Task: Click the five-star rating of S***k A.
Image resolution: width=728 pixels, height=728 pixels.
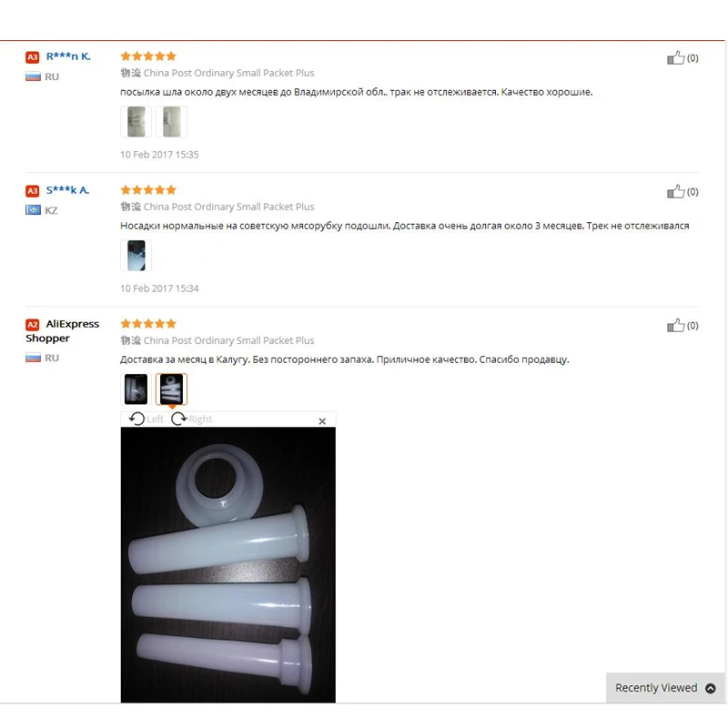Action: tap(148, 190)
